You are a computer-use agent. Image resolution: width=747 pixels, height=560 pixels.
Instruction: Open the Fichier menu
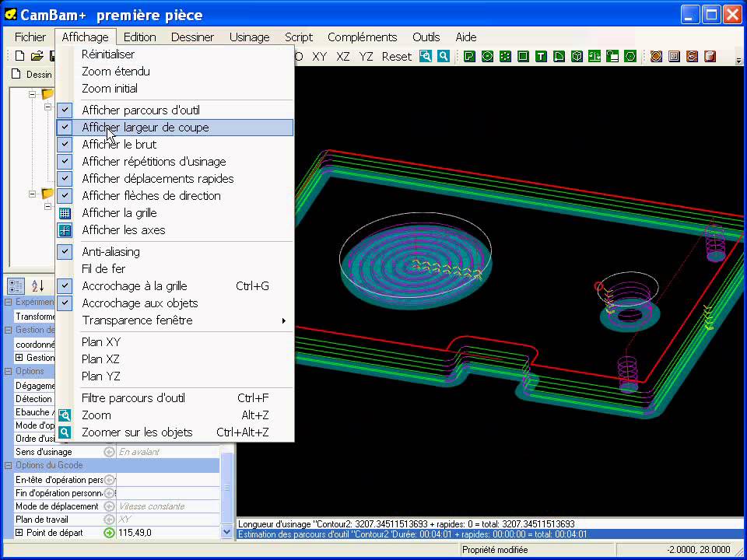pos(30,37)
